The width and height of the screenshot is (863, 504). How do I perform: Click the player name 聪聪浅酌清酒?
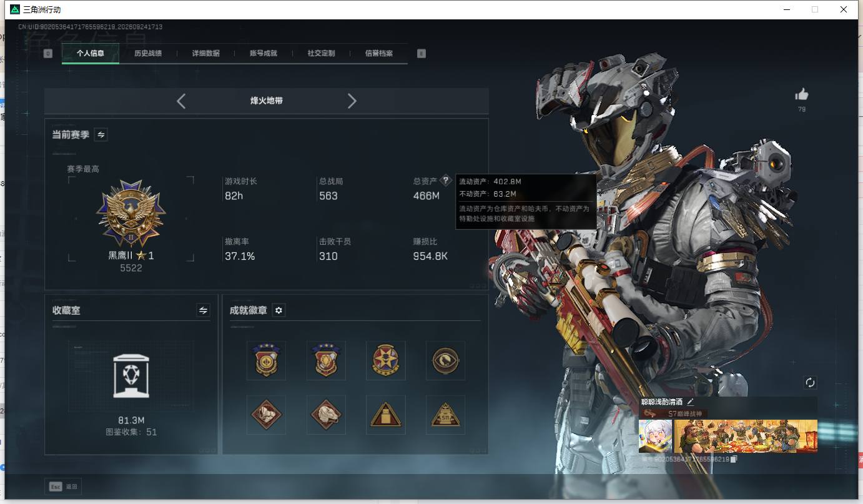click(x=662, y=402)
